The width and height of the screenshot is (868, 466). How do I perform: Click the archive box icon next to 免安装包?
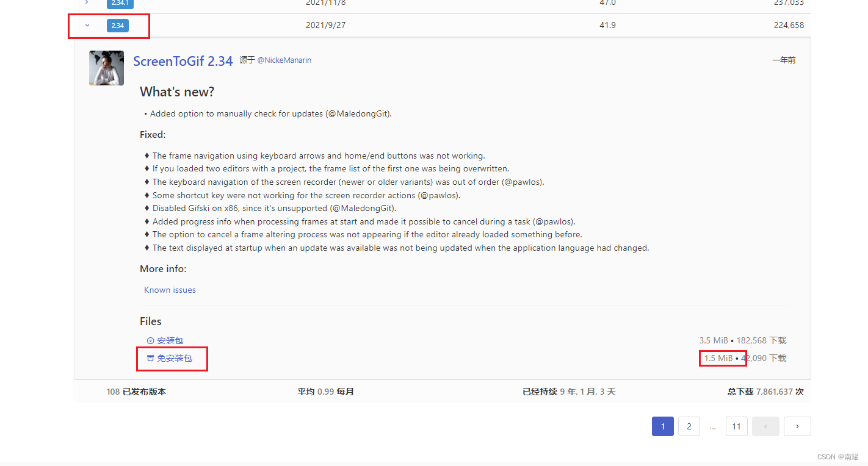pyautogui.click(x=150, y=358)
